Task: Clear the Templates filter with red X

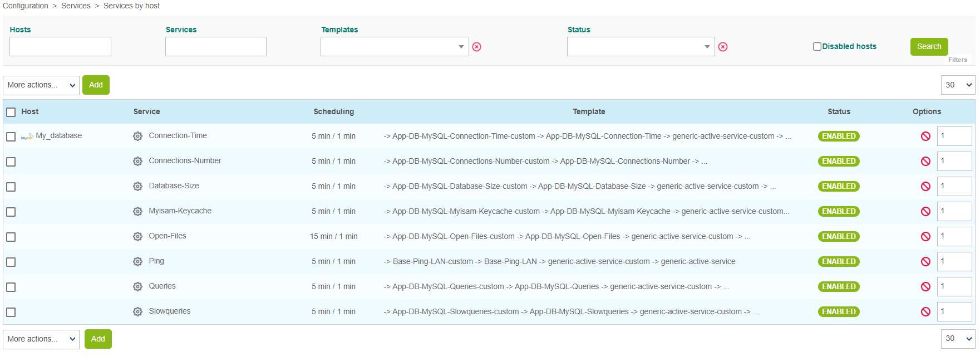Action: point(476,47)
